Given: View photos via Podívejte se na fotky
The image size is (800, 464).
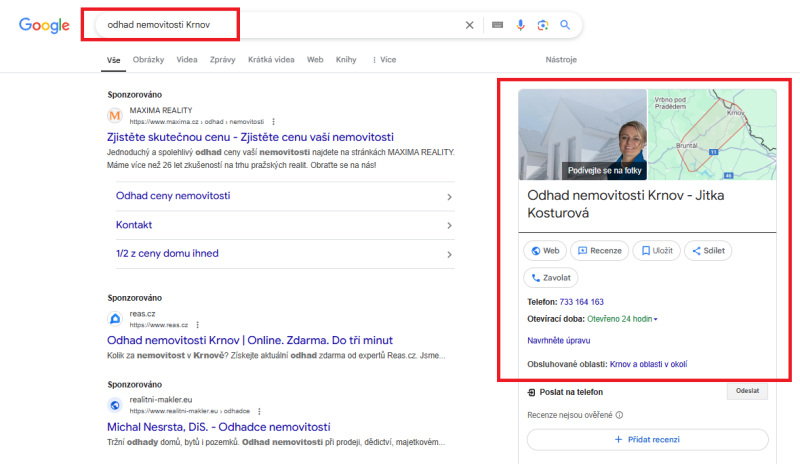Looking at the screenshot, I should point(605,170).
